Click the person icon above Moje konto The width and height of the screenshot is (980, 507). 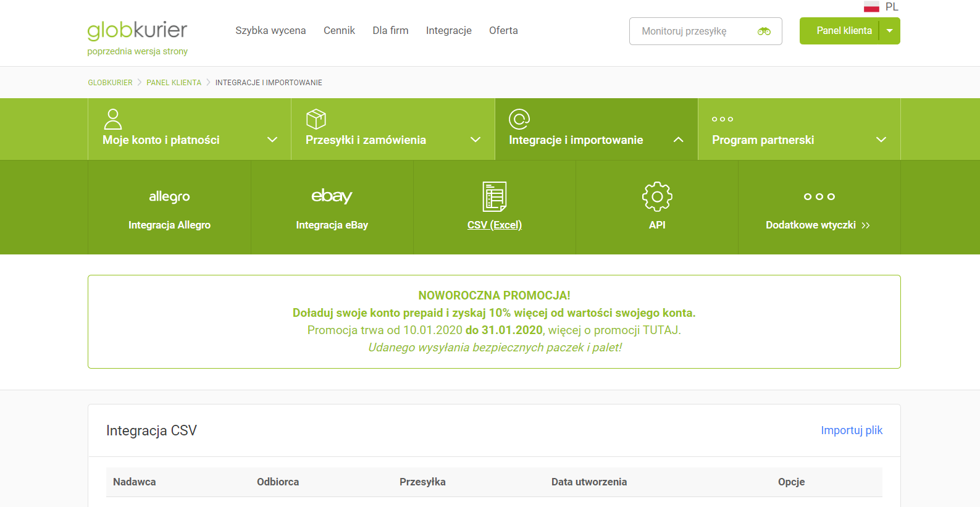[x=113, y=119]
